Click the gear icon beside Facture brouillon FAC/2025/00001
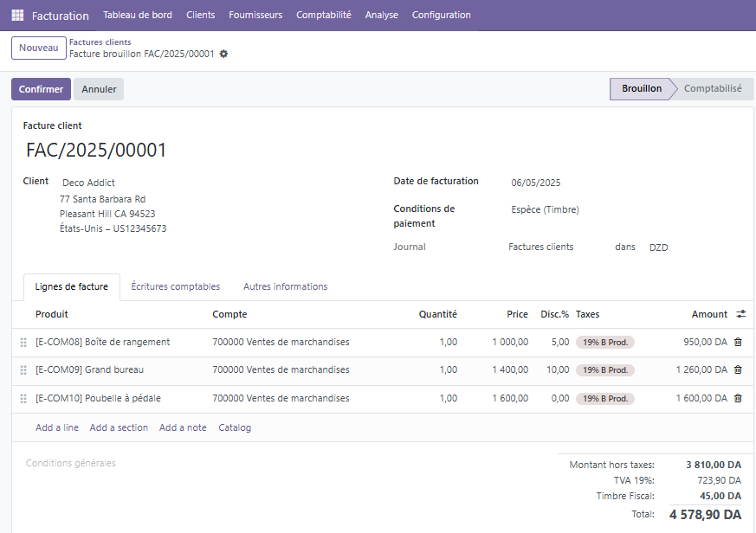 point(223,54)
